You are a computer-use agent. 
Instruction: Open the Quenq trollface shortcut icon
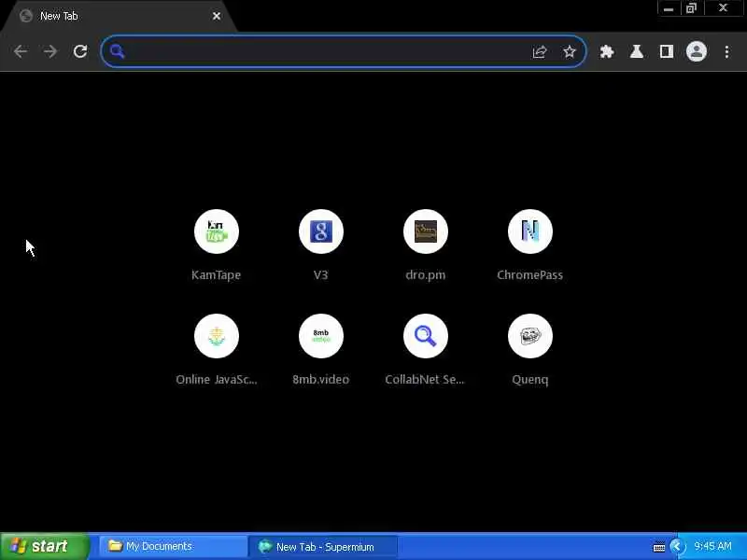[x=529, y=336]
